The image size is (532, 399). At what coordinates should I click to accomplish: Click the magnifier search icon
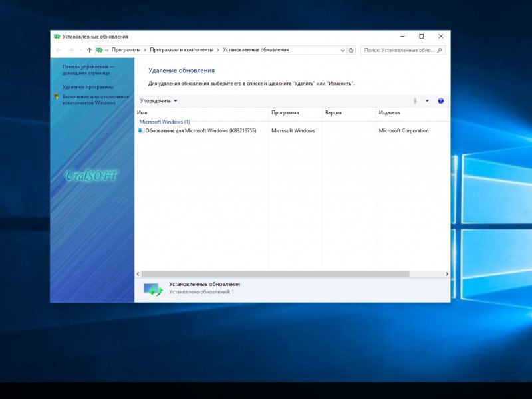(440, 50)
